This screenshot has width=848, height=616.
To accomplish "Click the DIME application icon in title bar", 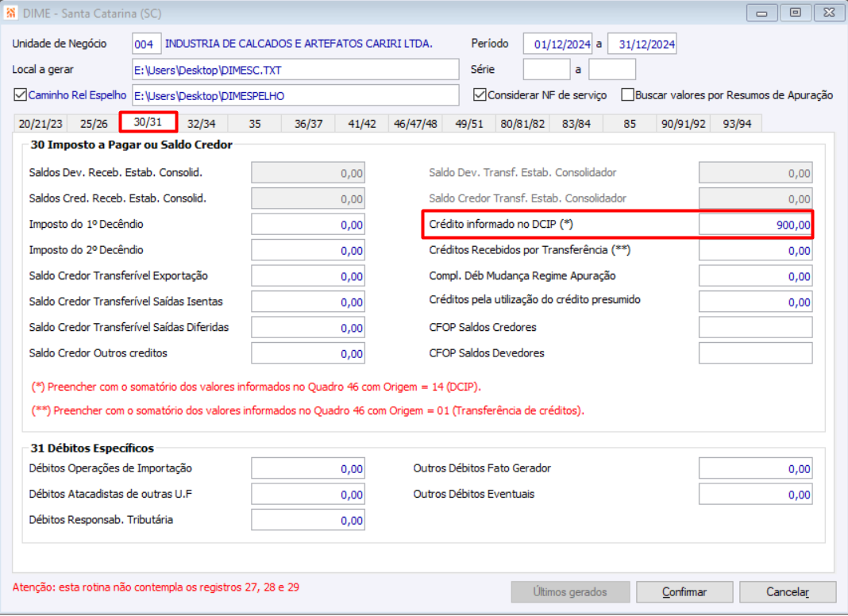I will tap(10, 13).
